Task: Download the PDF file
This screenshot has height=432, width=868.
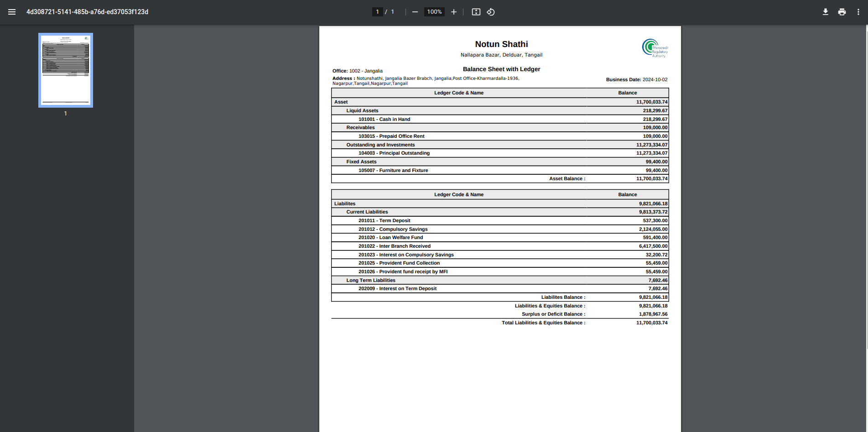Action: pos(826,12)
